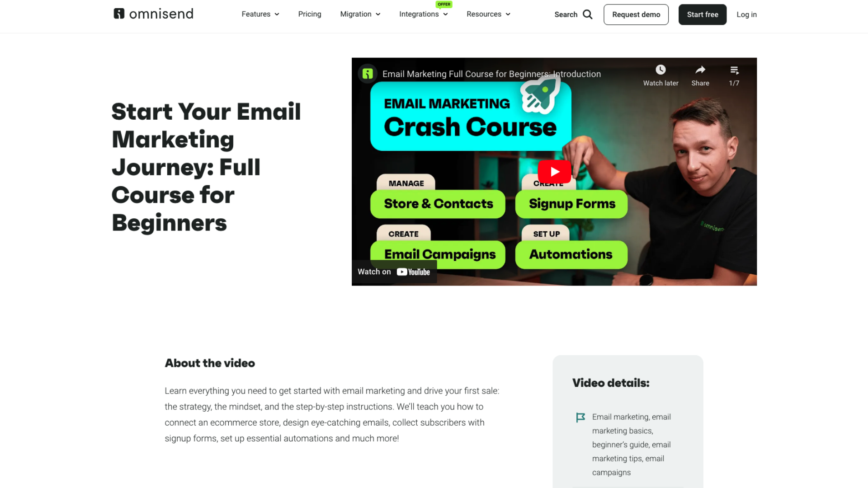The image size is (868, 488).
Task: Click the YouTube play button
Action: [x=554, y=172]
